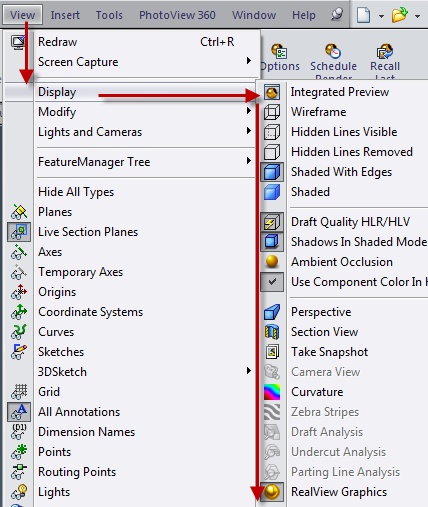Viewport: 428px width, 507px height.
Task: Open the View menu
Action: coord(22,15)
